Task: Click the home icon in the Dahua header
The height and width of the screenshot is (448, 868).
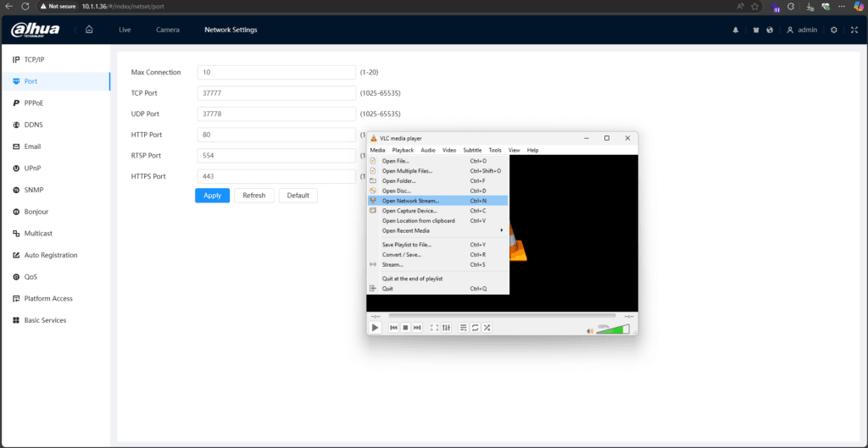Action: pos(88,30)
